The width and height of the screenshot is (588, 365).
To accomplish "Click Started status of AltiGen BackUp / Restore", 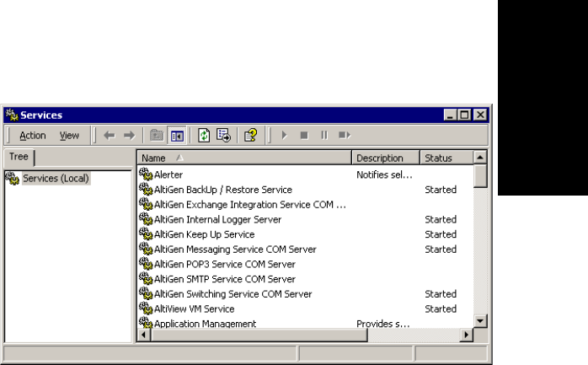I will (x=441, y=190).
